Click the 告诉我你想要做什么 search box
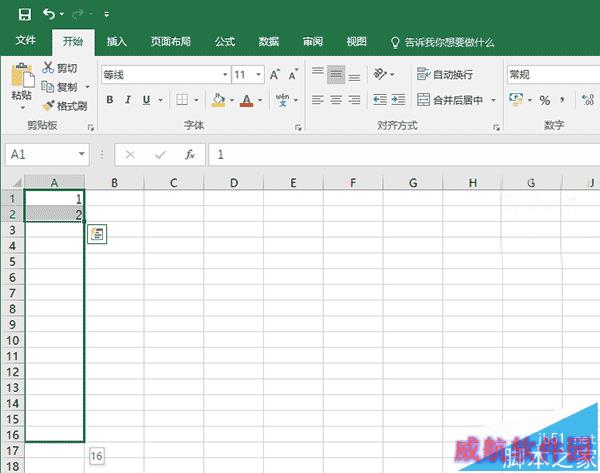The width and height of the screenshot is (600, 473). click(x=442, y=42)
